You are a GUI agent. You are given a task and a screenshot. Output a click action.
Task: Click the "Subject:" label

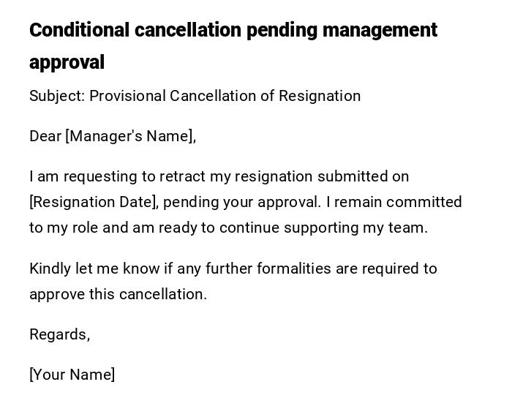(x=56, y=96)
